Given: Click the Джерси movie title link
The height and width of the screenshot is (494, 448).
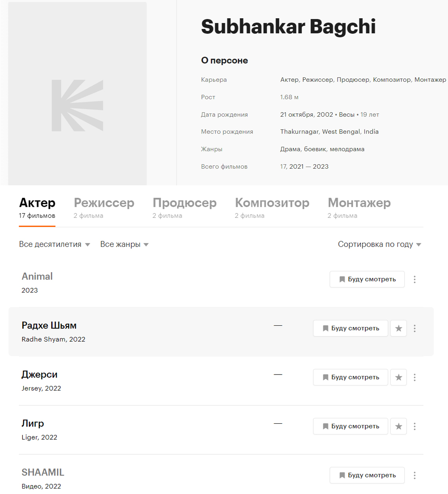Looking at the screenshot, I should click(x=39, y=375).
